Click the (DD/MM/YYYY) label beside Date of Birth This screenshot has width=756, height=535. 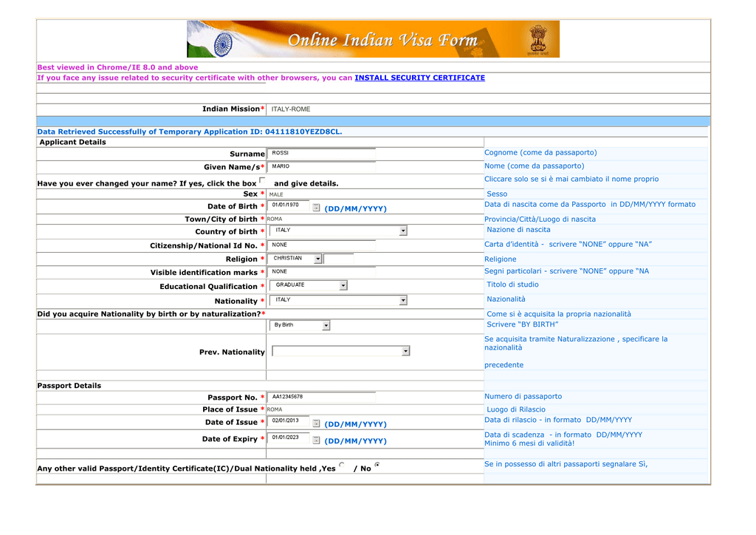point(355,209)
